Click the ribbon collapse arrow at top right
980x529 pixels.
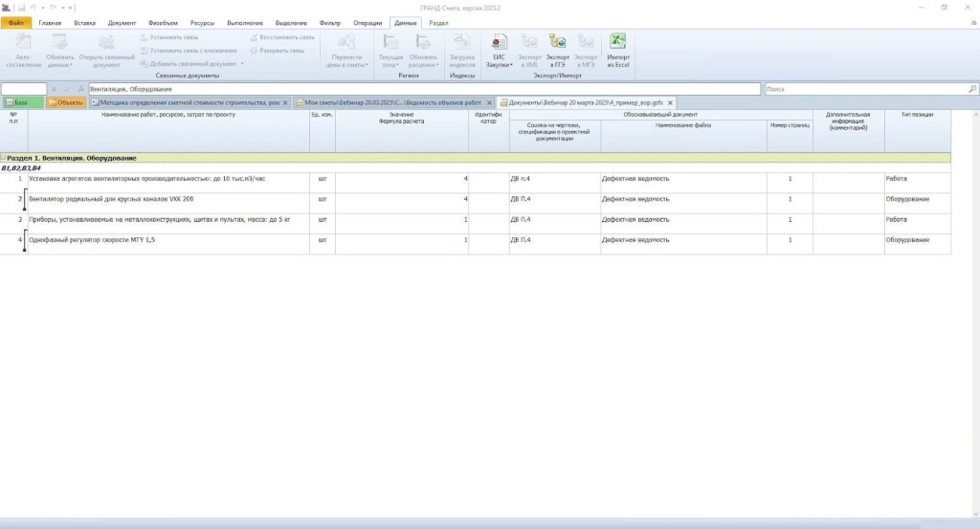point(973,23)
